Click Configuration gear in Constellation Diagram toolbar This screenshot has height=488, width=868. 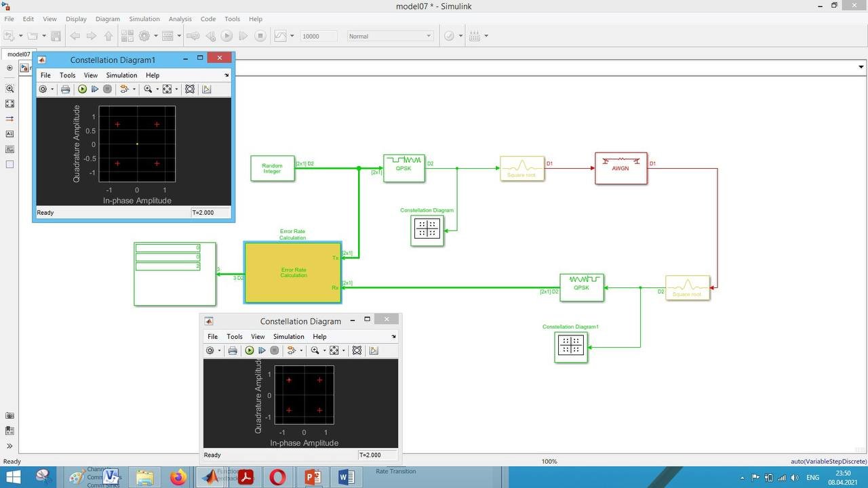click(210, 350)
